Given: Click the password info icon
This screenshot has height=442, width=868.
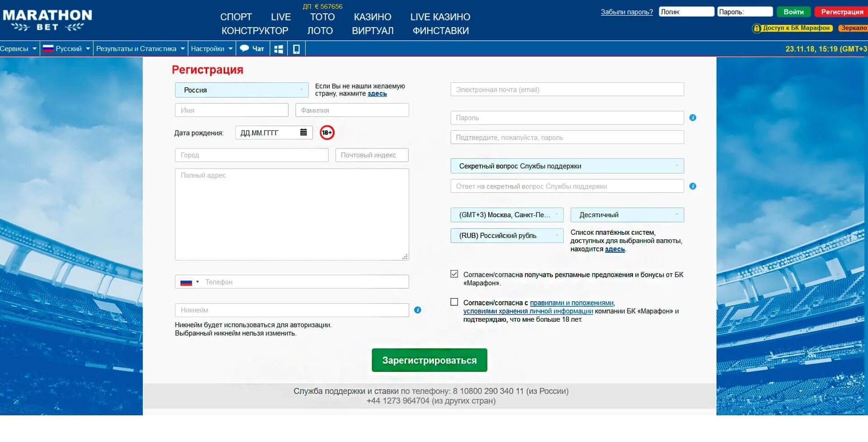Looking at the screenshot, I should [693, 118].
